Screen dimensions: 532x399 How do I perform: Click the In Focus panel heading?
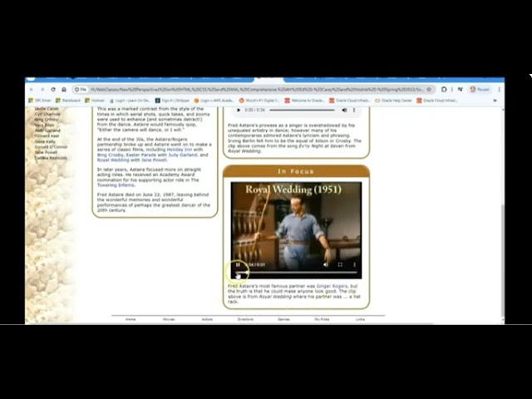296,171
